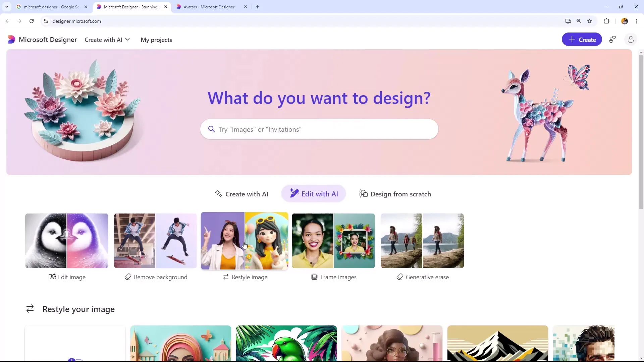Click the Frame images icon

click(x=315, y=277)
